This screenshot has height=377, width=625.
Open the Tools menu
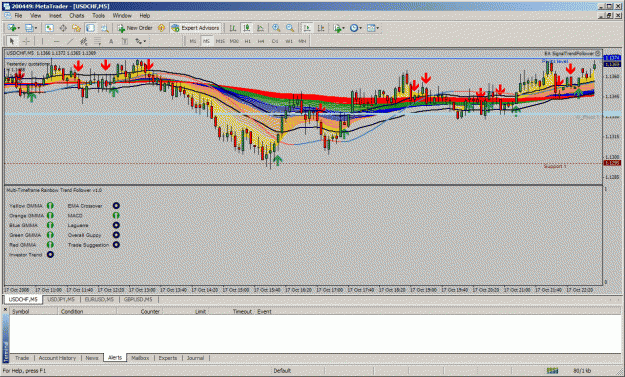pyautogui.click(x=98, y=16)
